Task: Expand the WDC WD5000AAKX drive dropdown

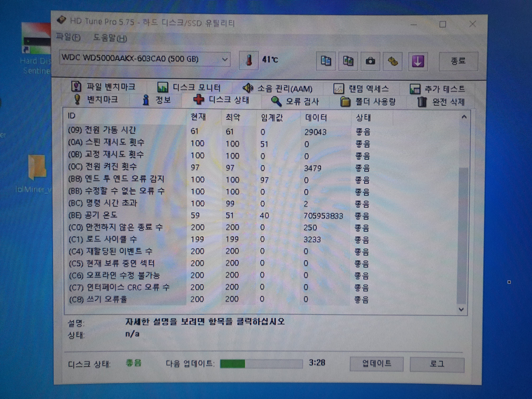Action: click(224, 59)
